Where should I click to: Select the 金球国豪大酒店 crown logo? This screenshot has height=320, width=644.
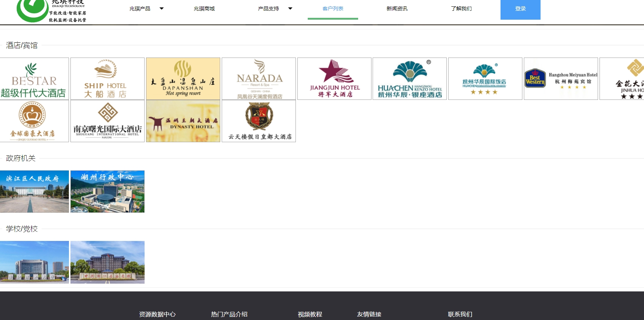34,121
